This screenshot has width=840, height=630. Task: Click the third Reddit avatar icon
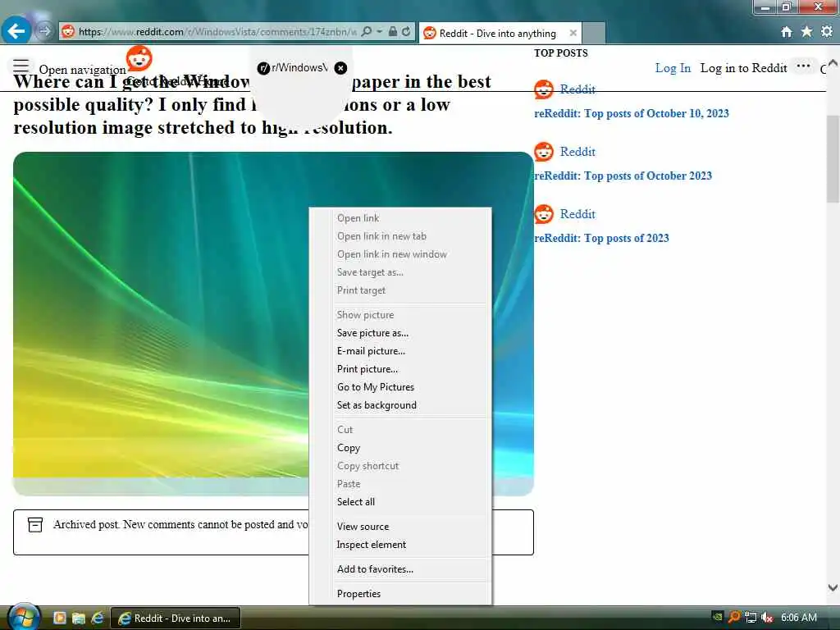(x=544, y=214)
